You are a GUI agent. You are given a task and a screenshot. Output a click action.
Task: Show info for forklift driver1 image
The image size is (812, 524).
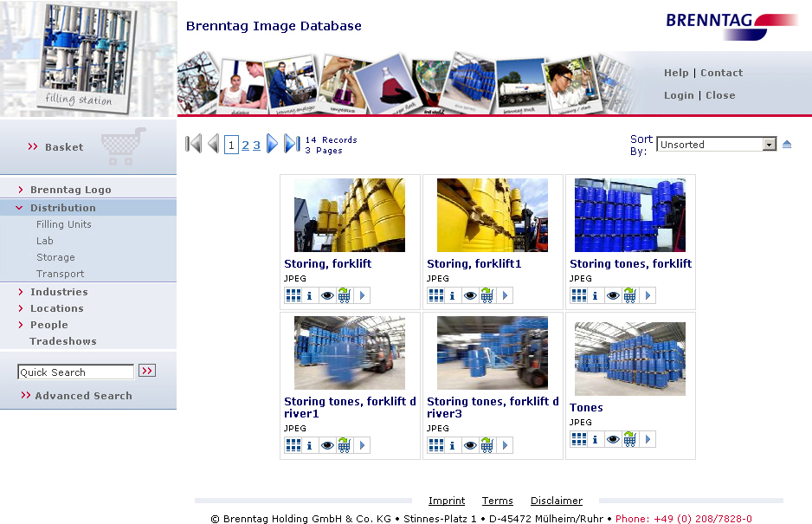310,445
